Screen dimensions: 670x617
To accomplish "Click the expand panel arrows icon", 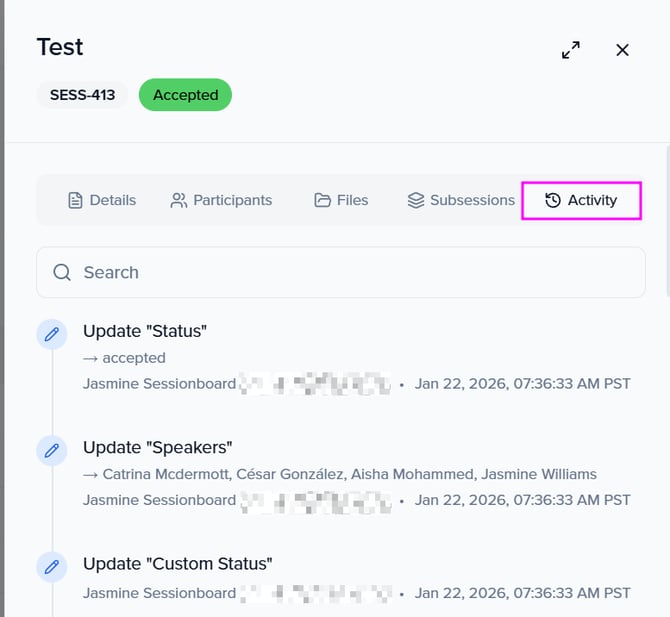I will click(x=571, y=50).
